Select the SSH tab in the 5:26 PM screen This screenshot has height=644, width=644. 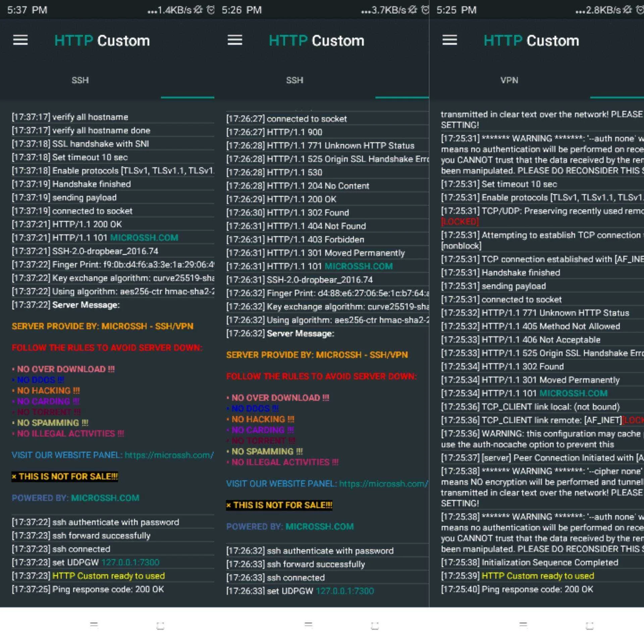tap(294, 80)
